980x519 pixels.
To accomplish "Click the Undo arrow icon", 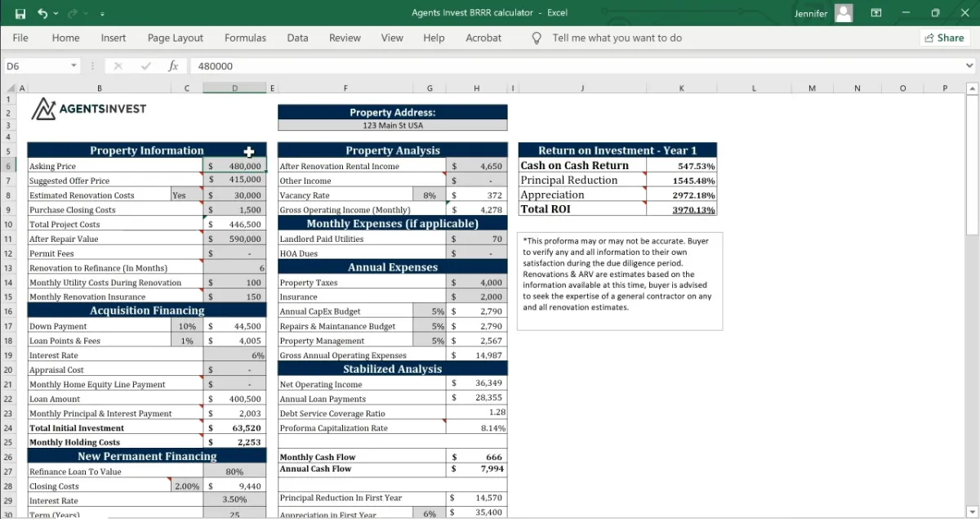I will (x=42, y=13).
